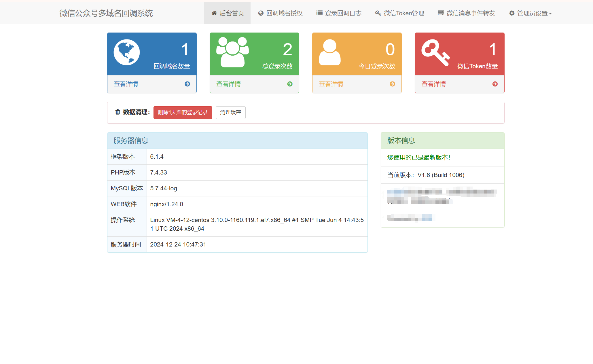Go to 登录回调日志 page

click(x=339, y=13)
